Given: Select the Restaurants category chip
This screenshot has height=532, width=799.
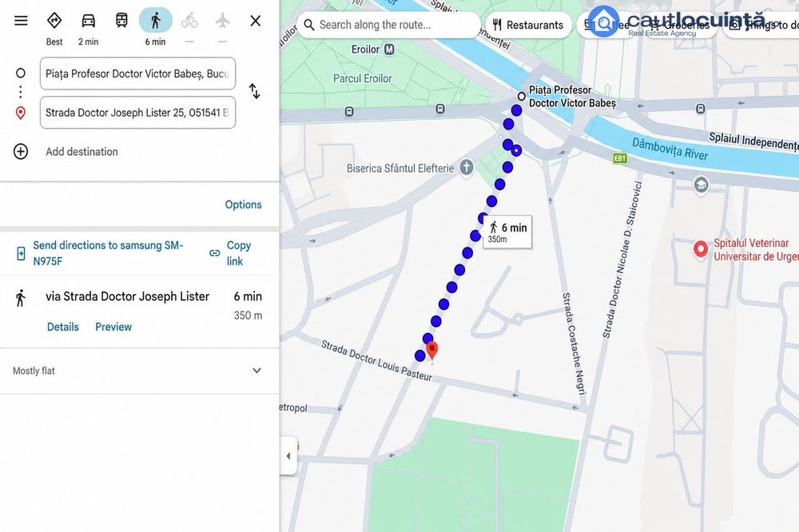Looking at the screenshot, I should (528, 25).
